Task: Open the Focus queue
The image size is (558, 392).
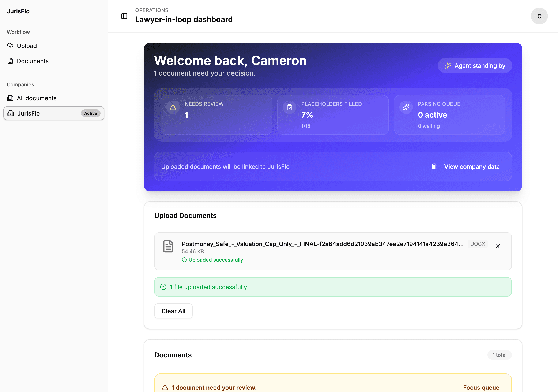Action: click(481, 387)
